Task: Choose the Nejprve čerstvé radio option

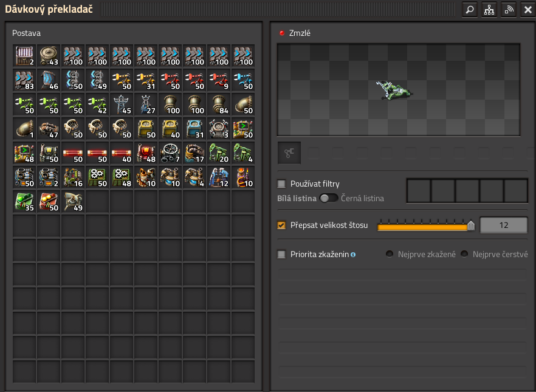Action: point(464,254)
